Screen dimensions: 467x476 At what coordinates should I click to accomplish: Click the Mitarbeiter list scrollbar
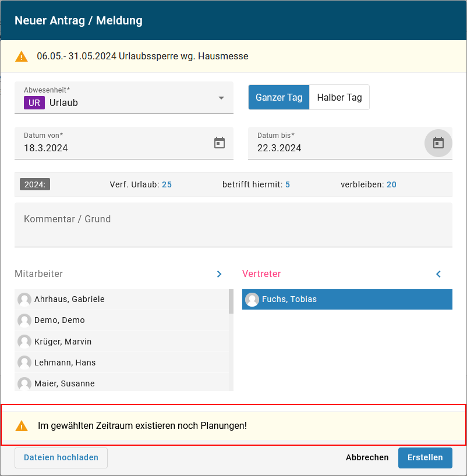[231, 302]
